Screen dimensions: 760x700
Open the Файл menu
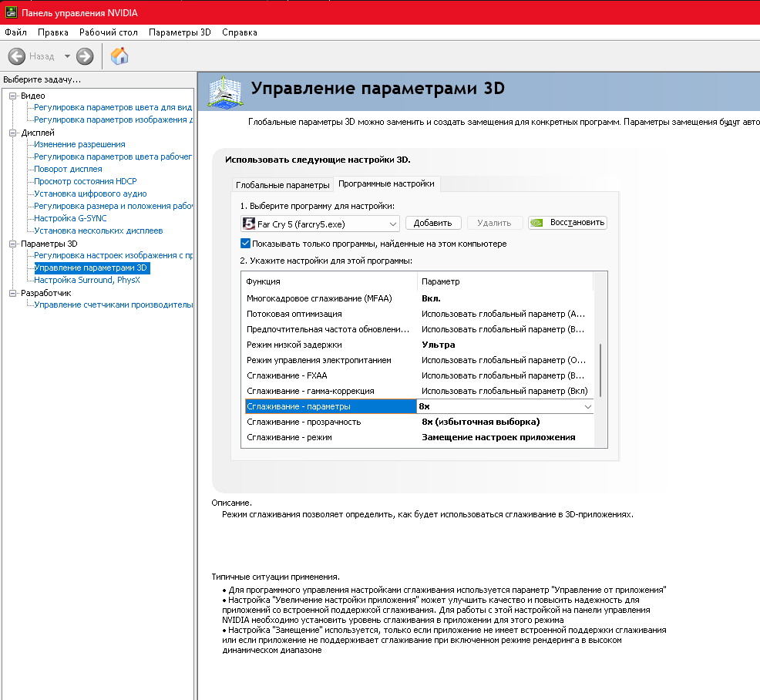click(x=15, y=32)
